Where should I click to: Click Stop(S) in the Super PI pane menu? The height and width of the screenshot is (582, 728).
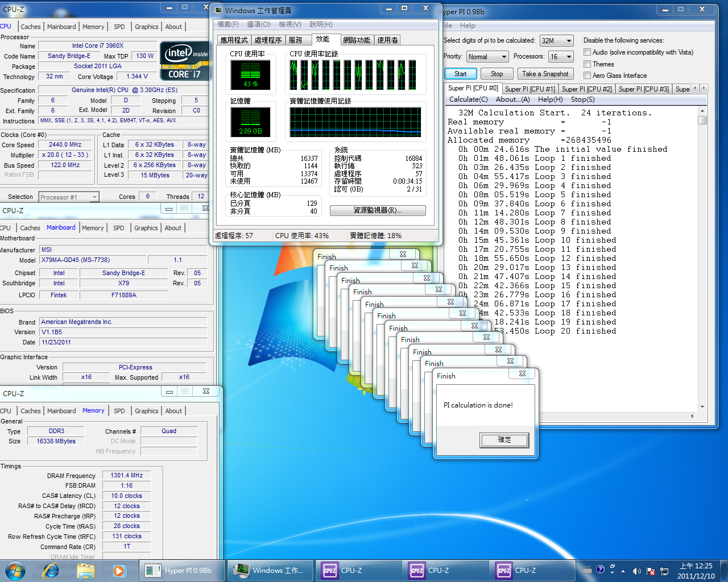(583, 99)
